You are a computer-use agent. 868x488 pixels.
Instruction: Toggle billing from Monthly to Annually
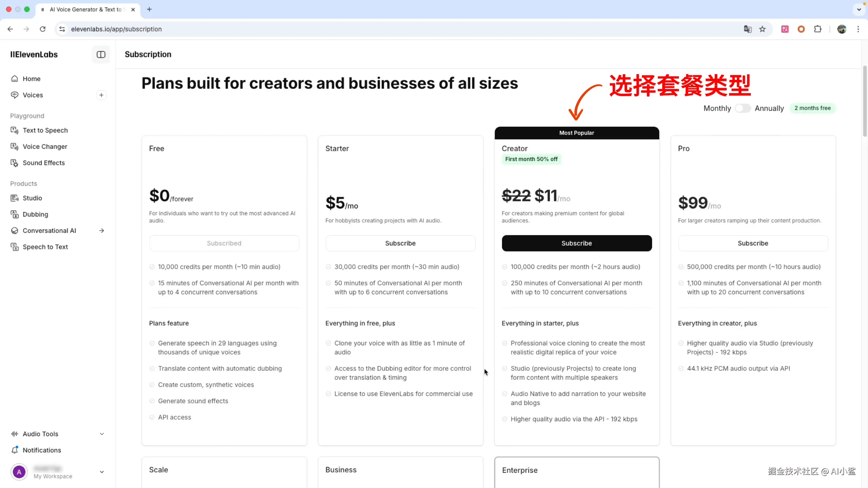(743, 108)
